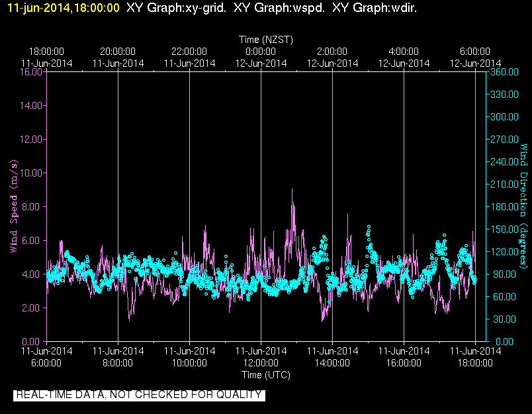The width and height of the screenshot is (532, 414).
Task: Click the 'Time (NZST)' axis title
Action: (265, 40)
